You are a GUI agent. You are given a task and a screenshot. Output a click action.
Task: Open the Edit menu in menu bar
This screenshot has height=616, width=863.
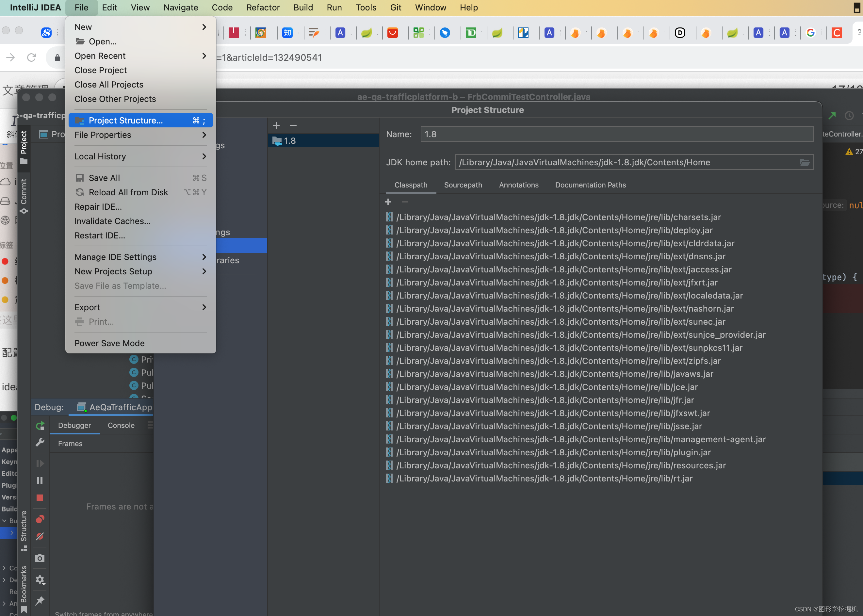110,8
